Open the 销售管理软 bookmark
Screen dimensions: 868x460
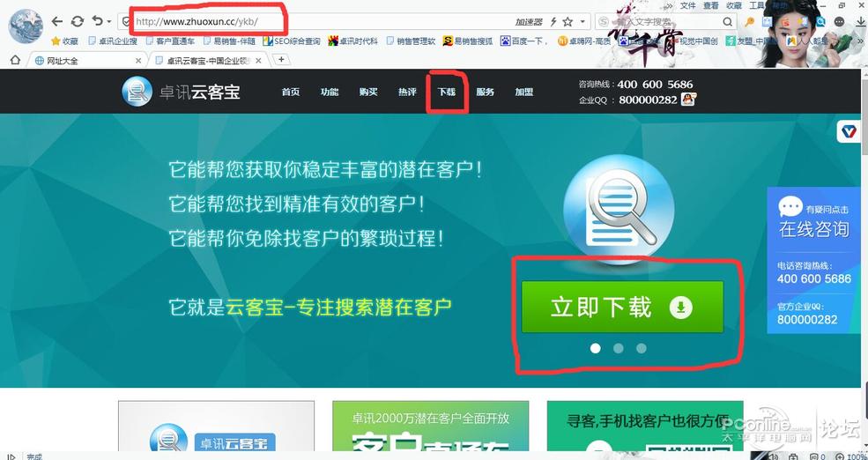pos(411,41)
